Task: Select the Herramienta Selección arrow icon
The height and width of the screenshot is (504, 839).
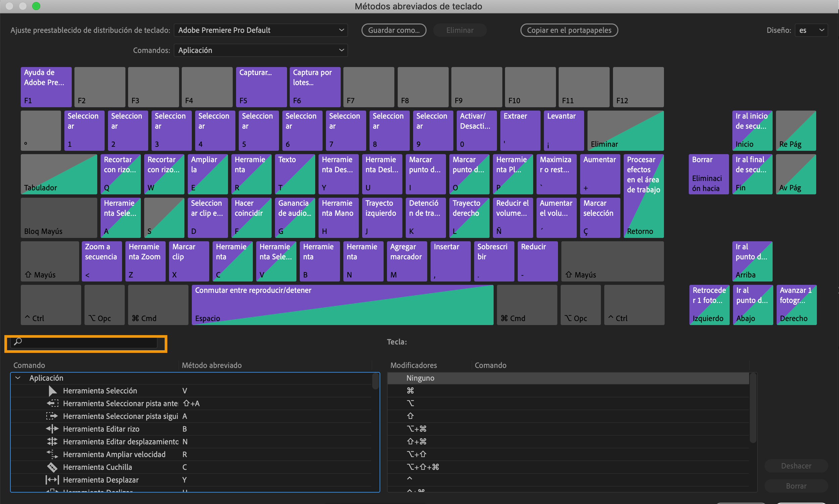Action: coord(52,391)
